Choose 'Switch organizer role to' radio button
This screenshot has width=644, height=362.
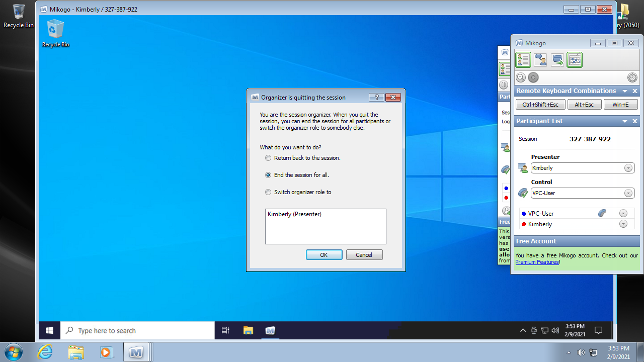268,192
